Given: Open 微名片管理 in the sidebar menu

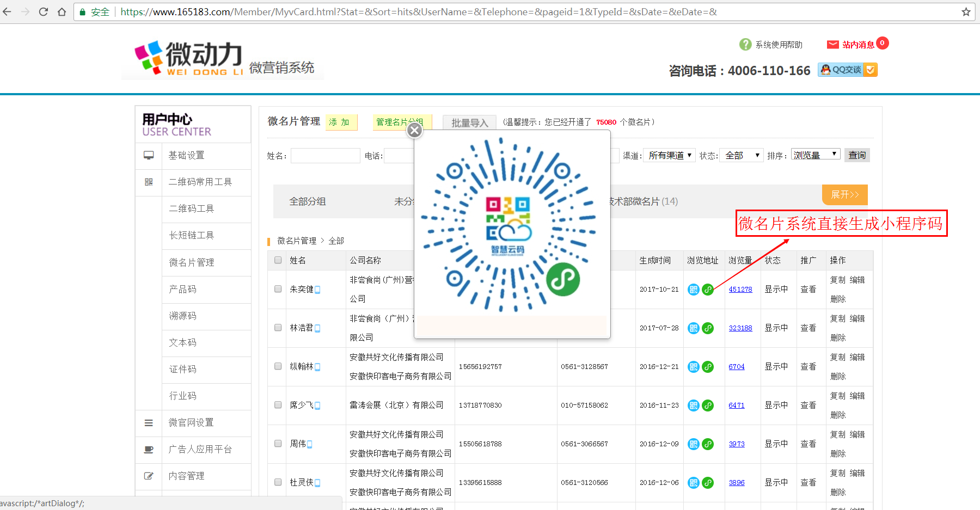Looking at the screenshot, I should (x=192, y=262).
